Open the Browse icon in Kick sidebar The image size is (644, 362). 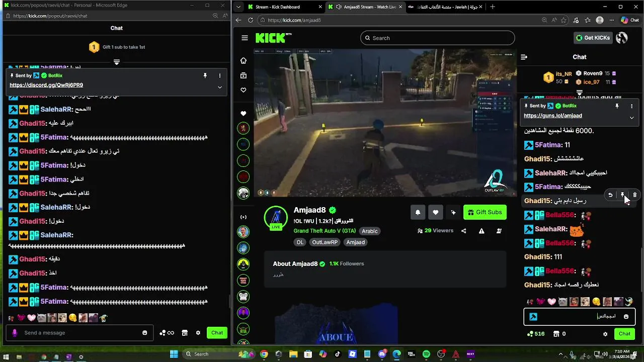point(244,75)
